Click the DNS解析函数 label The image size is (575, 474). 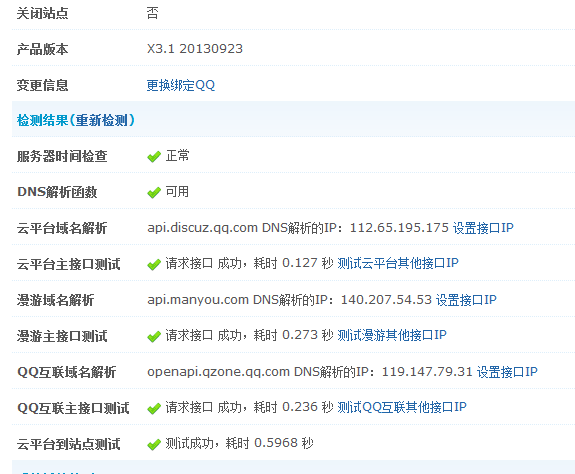57,192
